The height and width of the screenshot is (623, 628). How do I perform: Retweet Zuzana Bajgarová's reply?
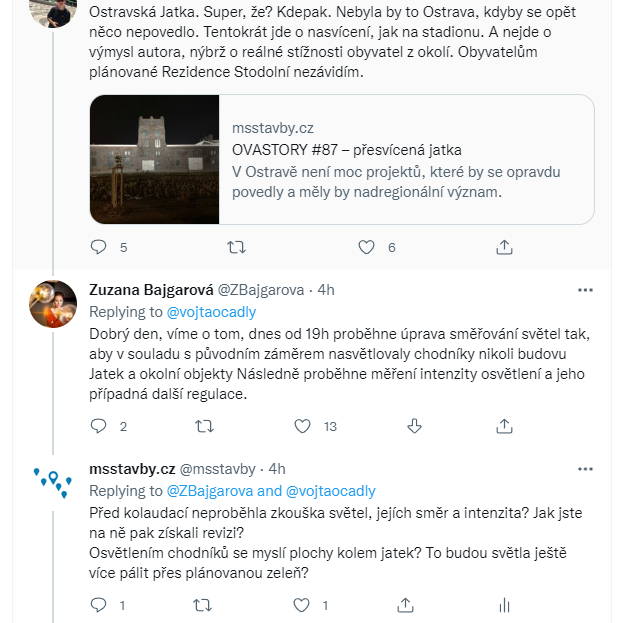point(204,426)
